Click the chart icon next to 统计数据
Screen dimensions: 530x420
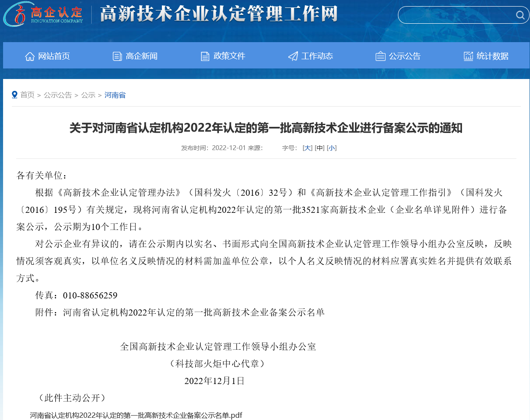click(x=468, y=56)
